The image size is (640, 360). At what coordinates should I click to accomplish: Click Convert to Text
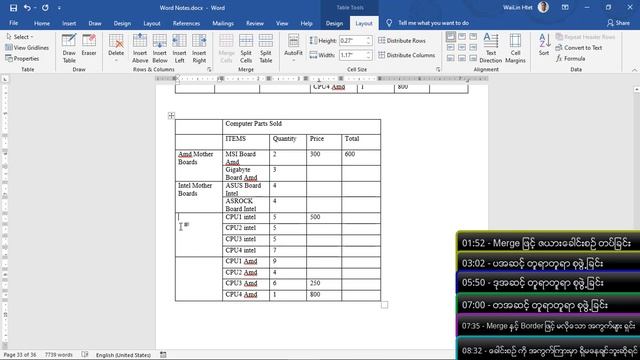tap(579, 48)
